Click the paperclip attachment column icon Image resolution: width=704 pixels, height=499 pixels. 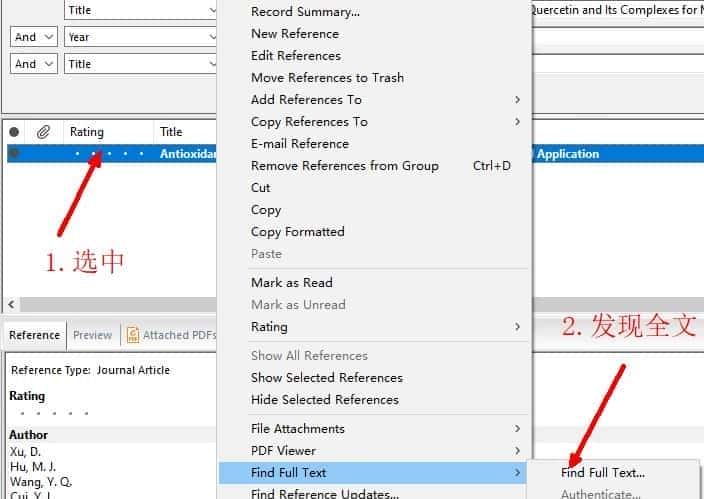(x=43, y=132)
